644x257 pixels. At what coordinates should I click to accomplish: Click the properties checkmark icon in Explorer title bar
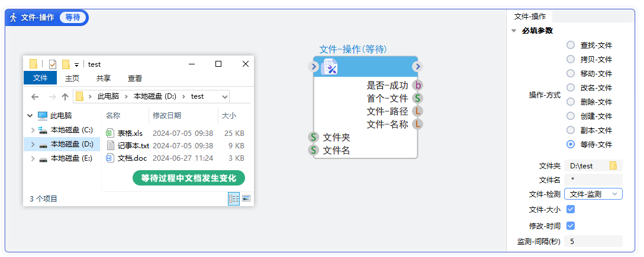click(x=53, y=64)
